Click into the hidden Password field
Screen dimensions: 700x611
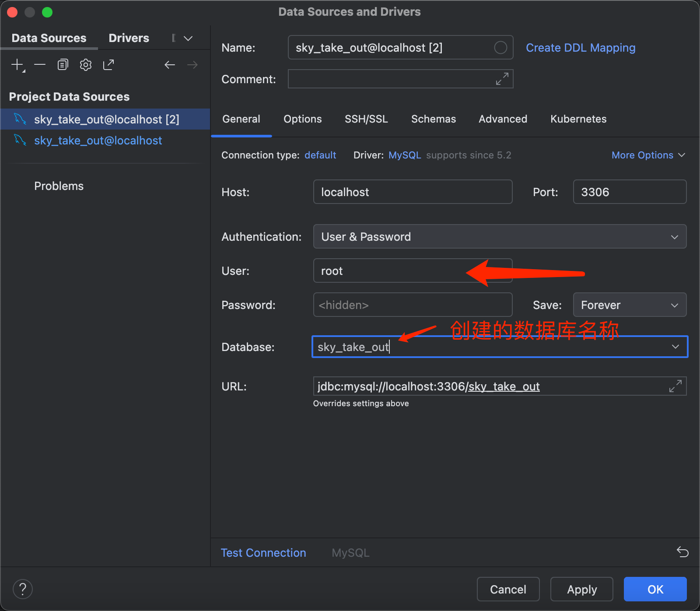pos(413,305)
